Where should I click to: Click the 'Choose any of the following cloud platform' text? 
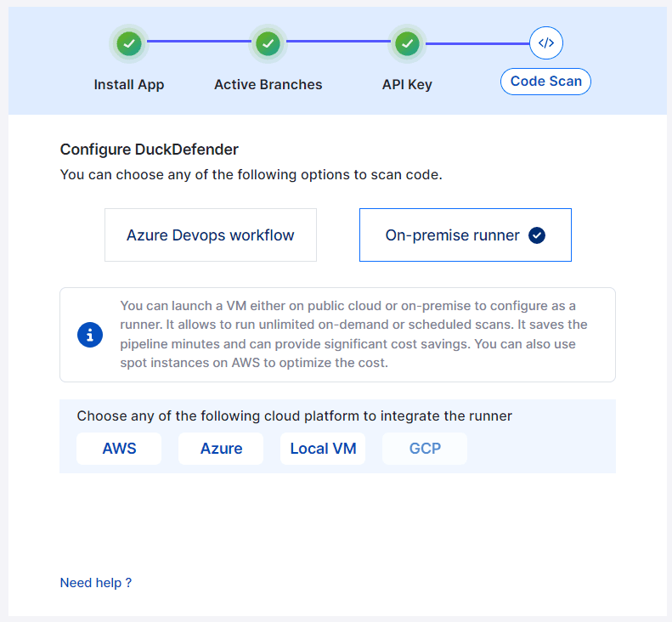(x=295, y=416)
